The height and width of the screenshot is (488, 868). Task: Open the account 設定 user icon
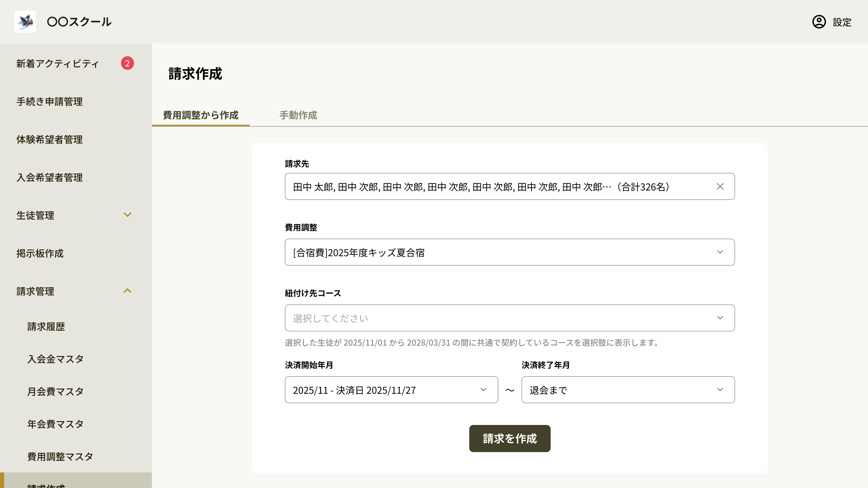pyautogui.click(x=819, y=22)
